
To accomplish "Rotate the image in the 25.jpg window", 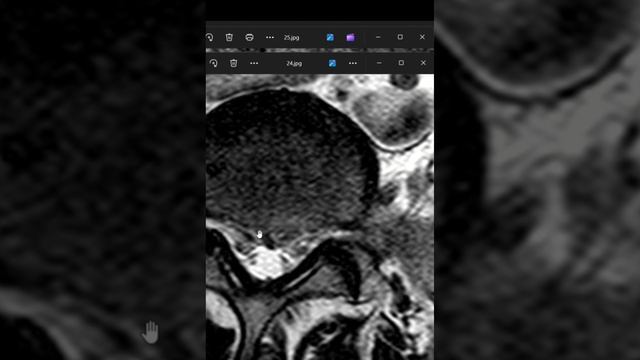I will point(209,37).
